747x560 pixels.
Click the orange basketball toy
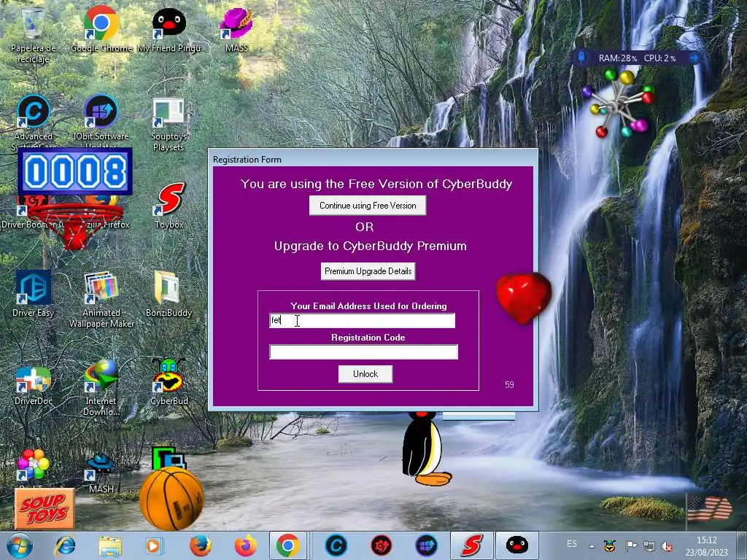tap(171, 498)
